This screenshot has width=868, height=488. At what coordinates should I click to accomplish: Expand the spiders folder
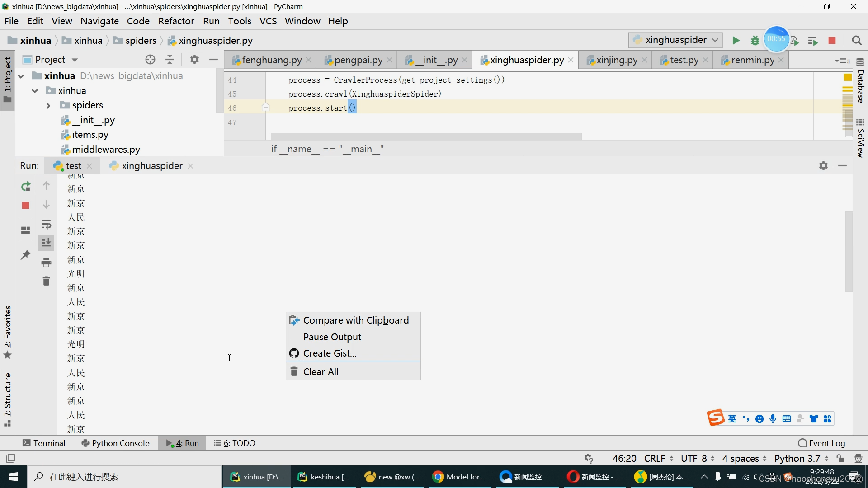click(x=48, y=105)
